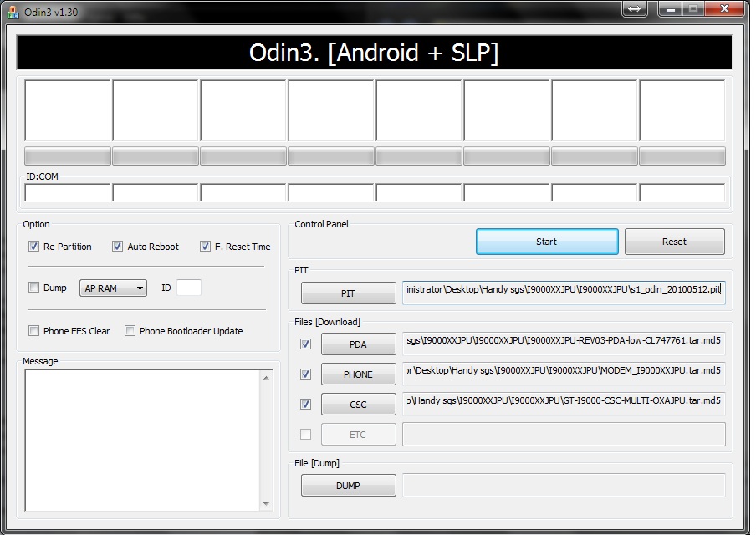
Task: Click the PDA file button
Action: pos(358,344)
